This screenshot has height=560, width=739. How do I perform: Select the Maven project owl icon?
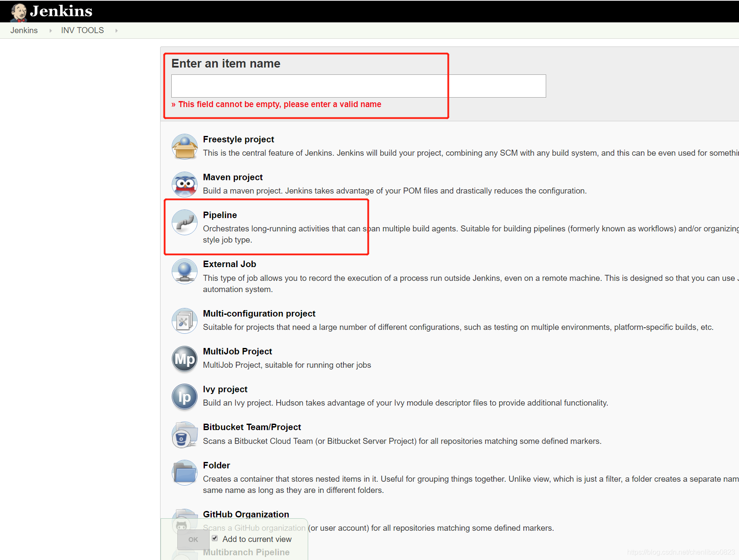click(x=185, y=185)
